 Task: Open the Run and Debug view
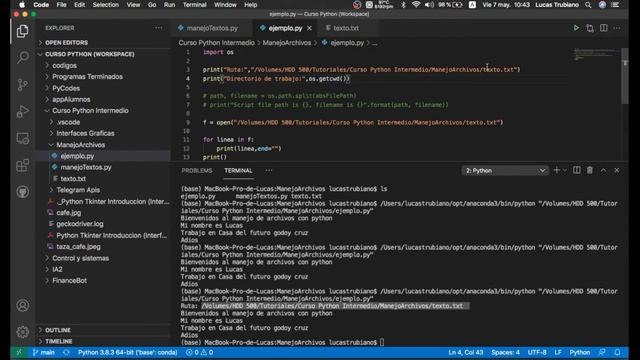click(22, 111)
